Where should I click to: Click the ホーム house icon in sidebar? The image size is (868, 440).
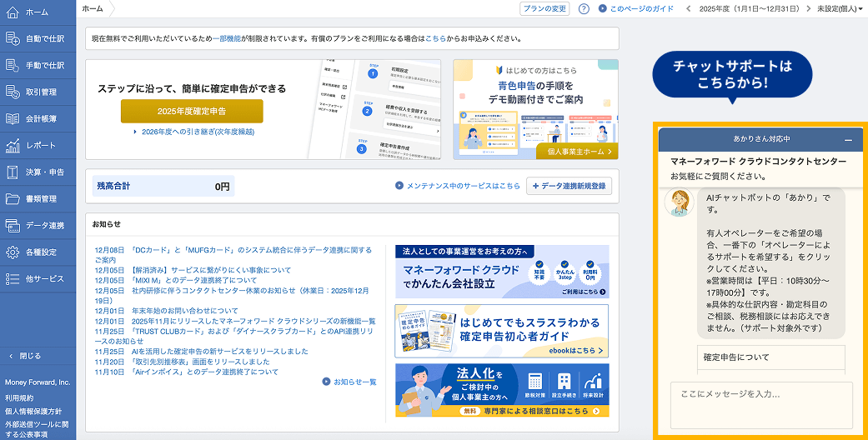[13, 12]
